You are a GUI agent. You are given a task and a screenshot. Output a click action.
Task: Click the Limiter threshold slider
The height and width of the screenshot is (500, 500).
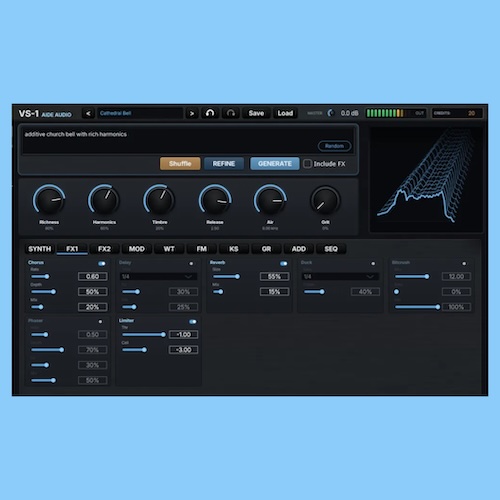(x=144, y=334)
